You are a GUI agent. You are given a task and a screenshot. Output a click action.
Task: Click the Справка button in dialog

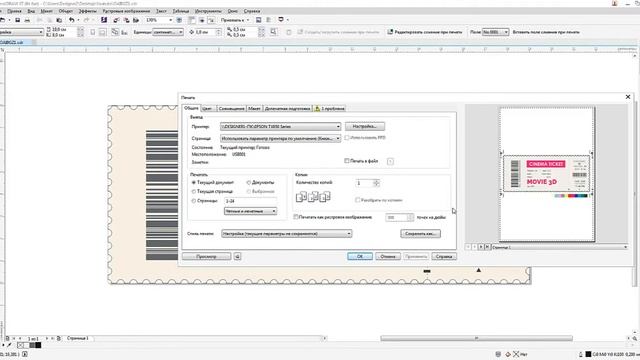tap(444, 256)
